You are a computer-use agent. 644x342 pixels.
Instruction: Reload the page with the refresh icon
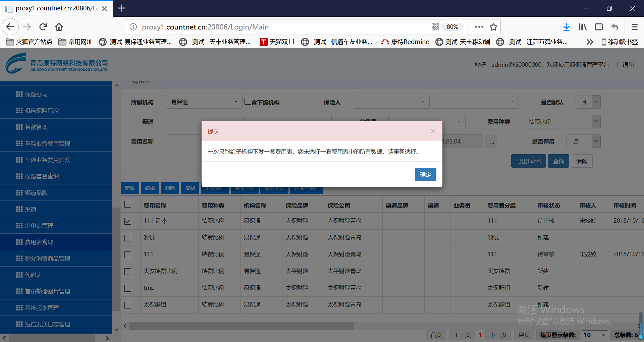click(x=43, y=27)
